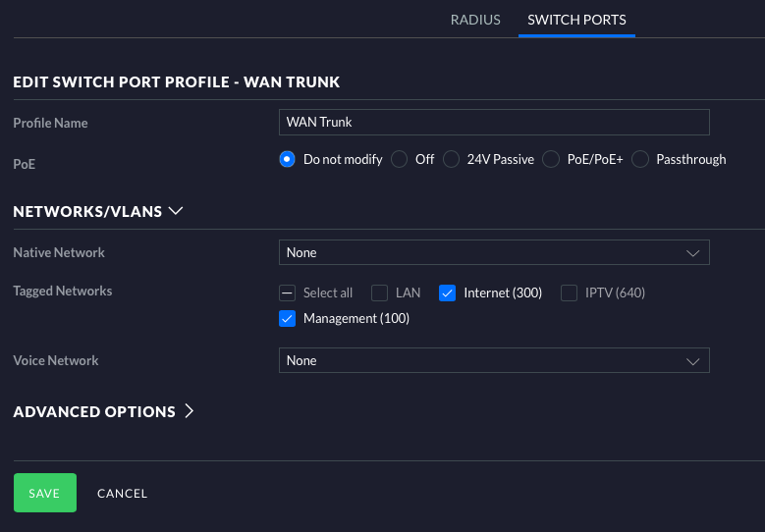
Task: Click the green SAVE button
Action: [44, 493]
